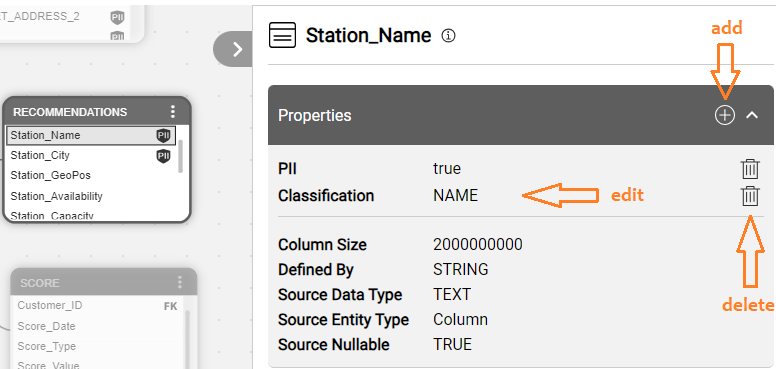776x369 pixels.
Task: Open info icon next to Station_Name title
Action: tap(448, 36)
